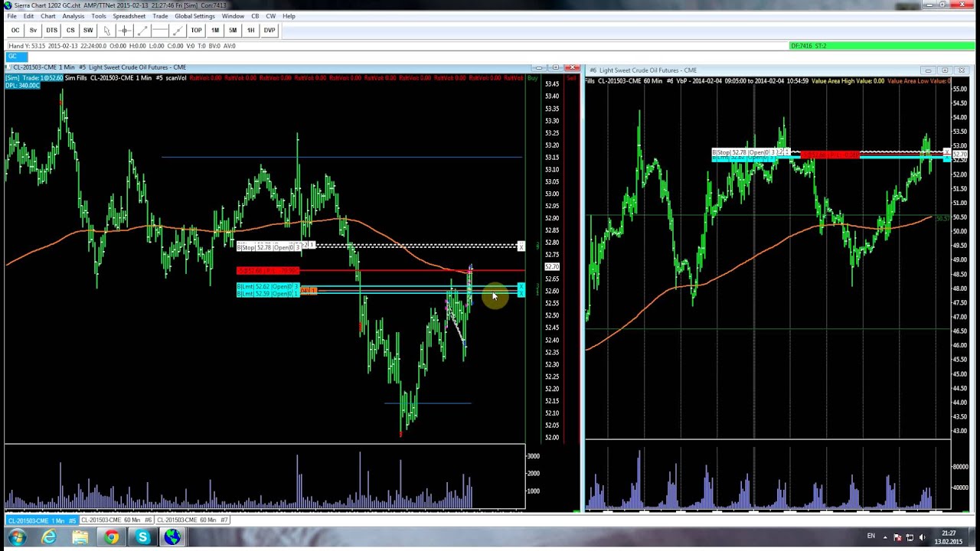Viewport: 980px width, 551px height.
Task: Open Skype from the taskbar
Action: (x=142, y=537)
